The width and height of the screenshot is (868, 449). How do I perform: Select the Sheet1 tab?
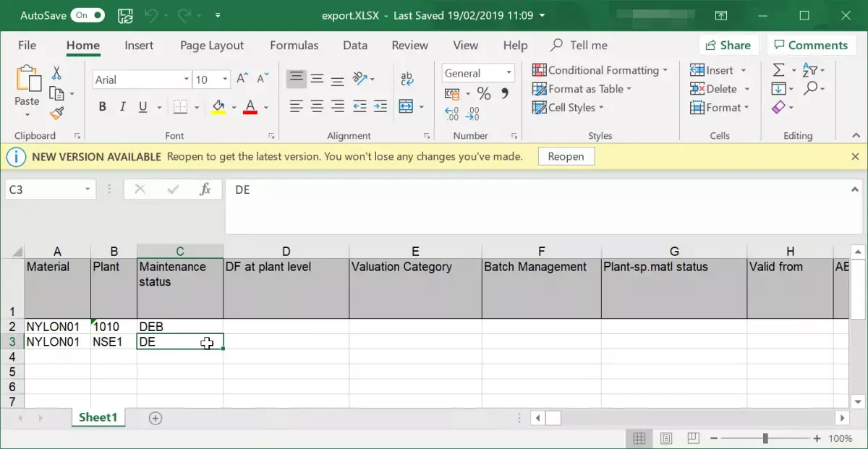[x=98, y=418]
